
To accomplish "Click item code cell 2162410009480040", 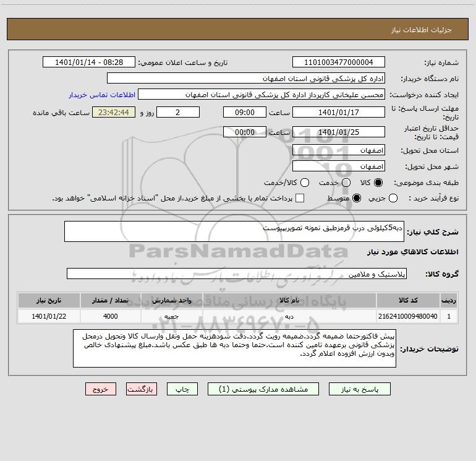I will point(408,316).
